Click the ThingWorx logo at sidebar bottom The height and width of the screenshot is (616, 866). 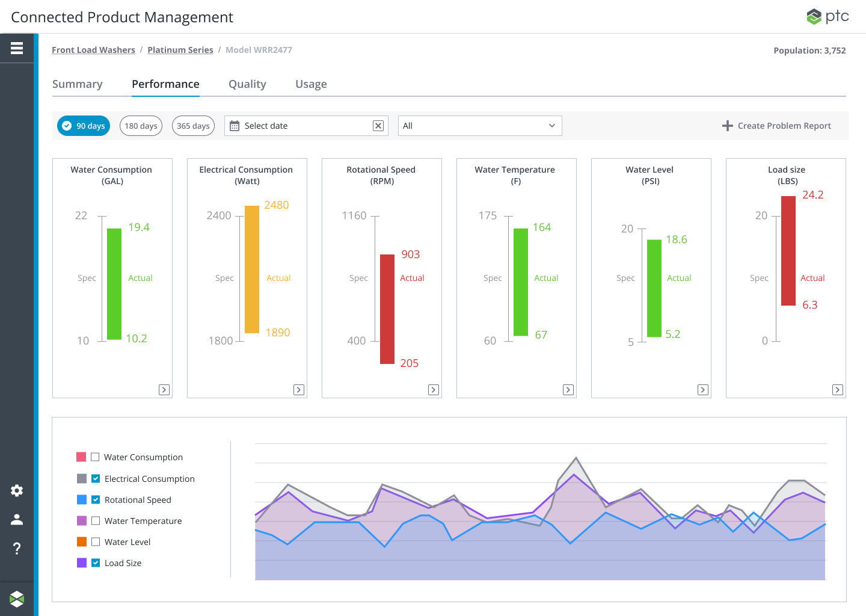tap(17, 599)
